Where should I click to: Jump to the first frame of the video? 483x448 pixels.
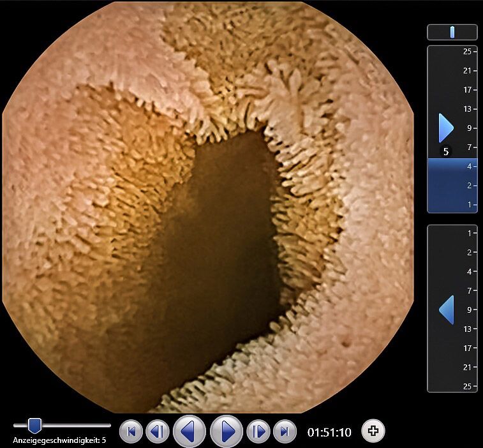(x=131, y=432)
